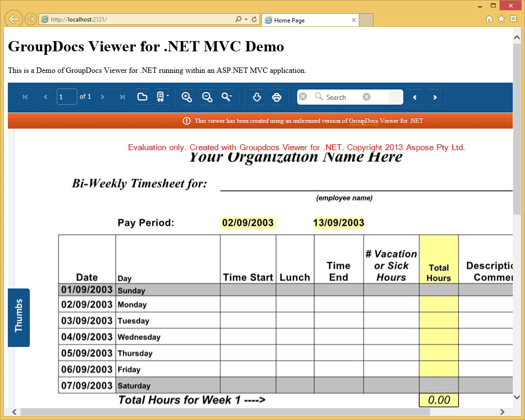Click the 03/09/2003 date cell
This screenshot has height=420, width=525.
point(87,321)
